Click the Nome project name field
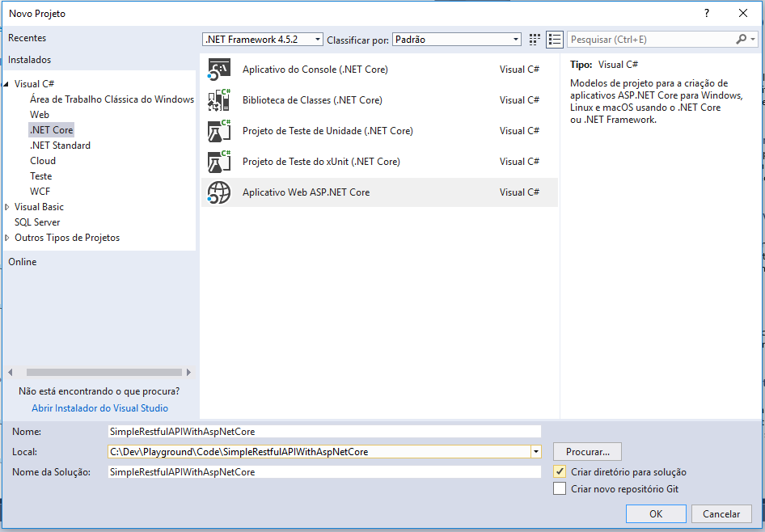 [324, 431]
